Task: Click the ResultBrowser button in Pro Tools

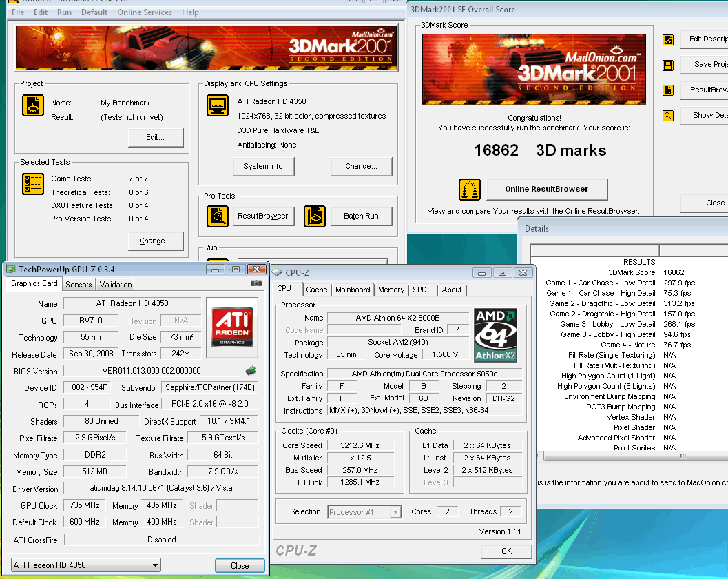Action: pos(263,216)
